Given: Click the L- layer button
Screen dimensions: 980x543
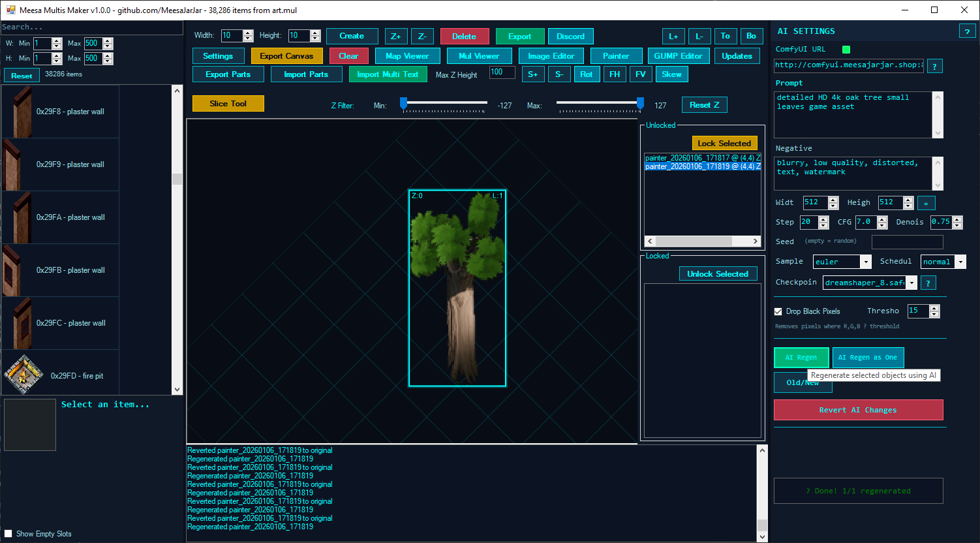Looking at the screenshot, I should (x=699, y=37).
